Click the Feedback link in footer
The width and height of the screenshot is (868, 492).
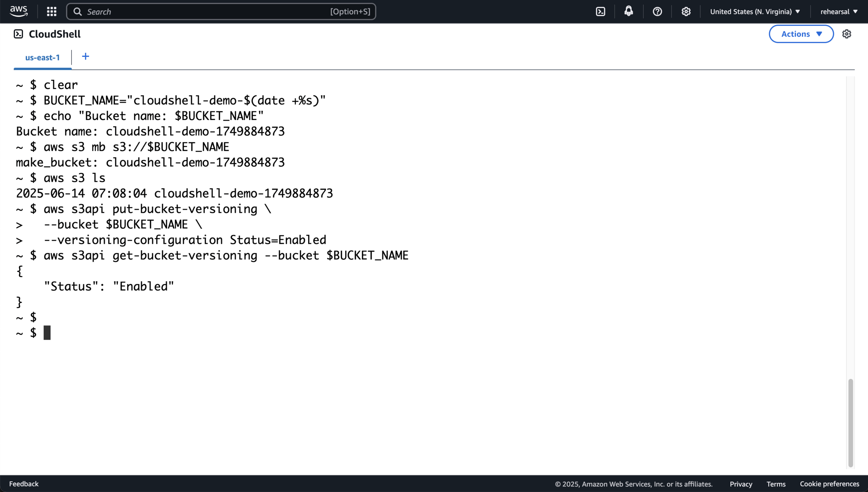pos(24,484)
